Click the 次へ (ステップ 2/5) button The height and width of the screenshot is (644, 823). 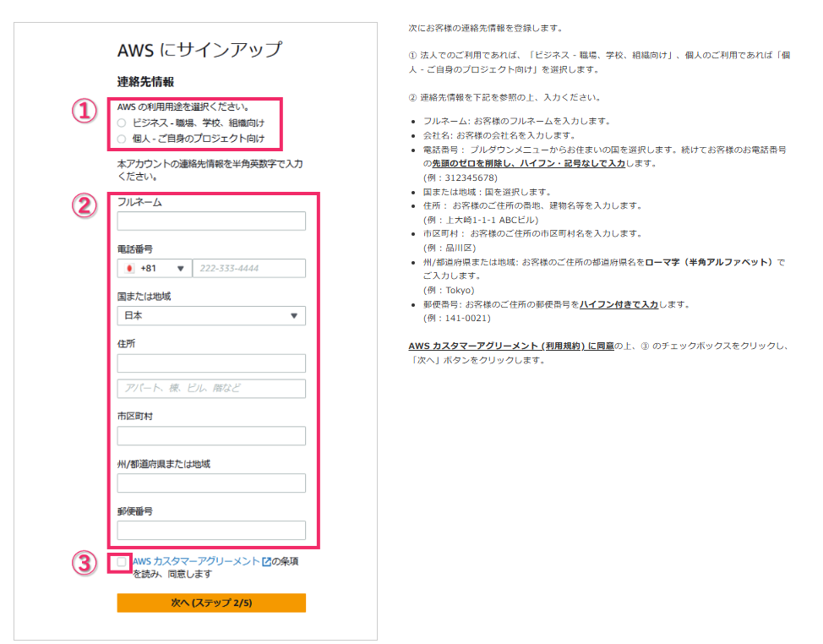pyautogui.click(x=211, y=603)
